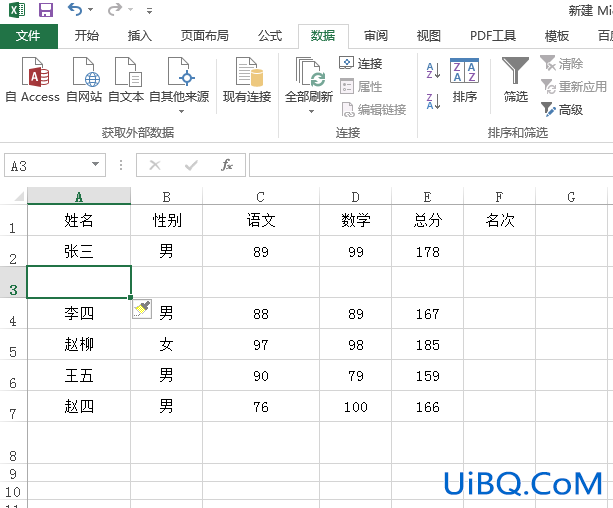Viewport: 613px width, 508px height.
Task: Import data using 自网站 icon
Action: [x=84, y=80]
